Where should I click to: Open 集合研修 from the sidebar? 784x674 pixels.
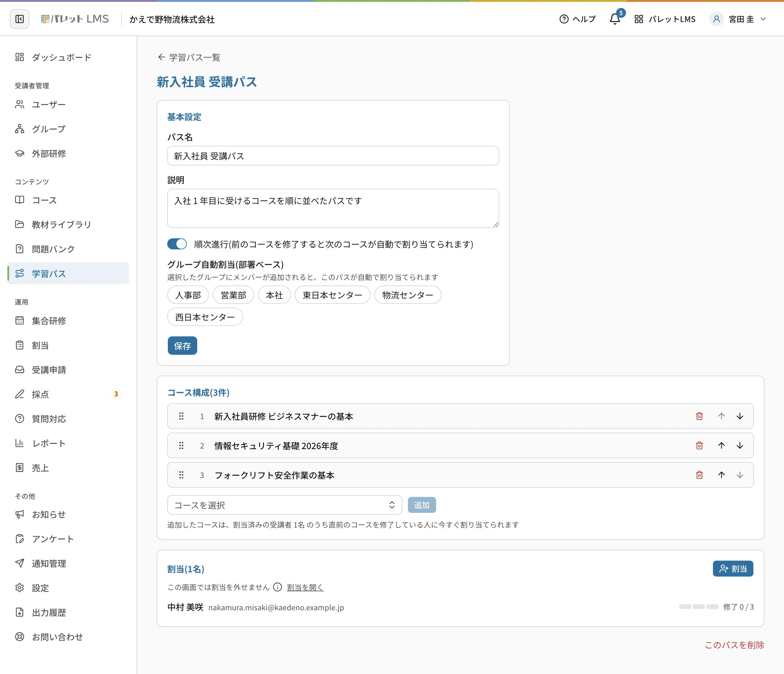point(68,321)
